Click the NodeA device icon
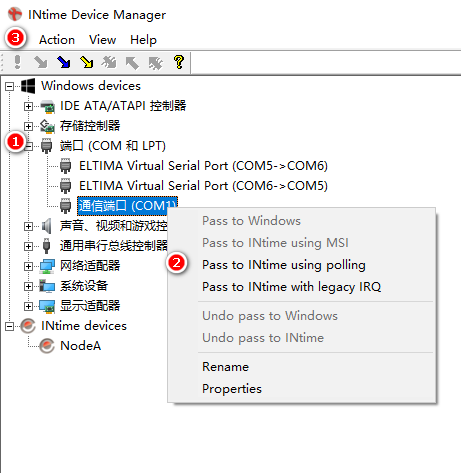This screenshot has width=461, height=473. pyautogui.click(x=47, y=346)
